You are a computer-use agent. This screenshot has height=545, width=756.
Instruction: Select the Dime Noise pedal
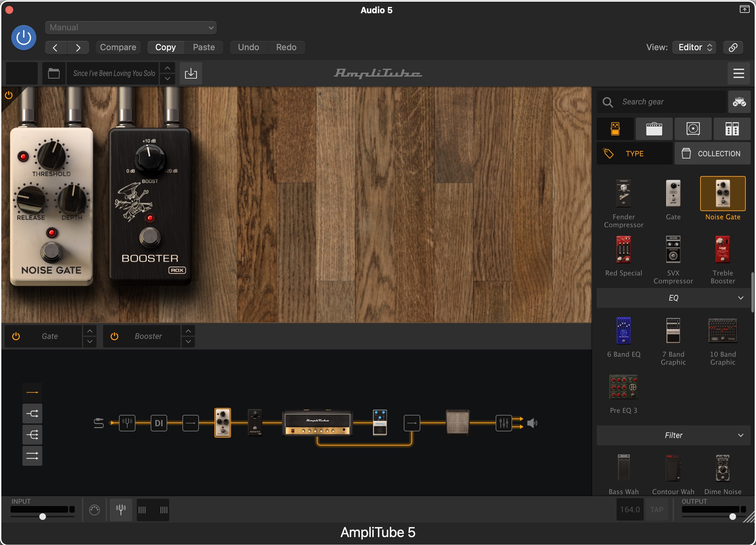pos(723,468)
